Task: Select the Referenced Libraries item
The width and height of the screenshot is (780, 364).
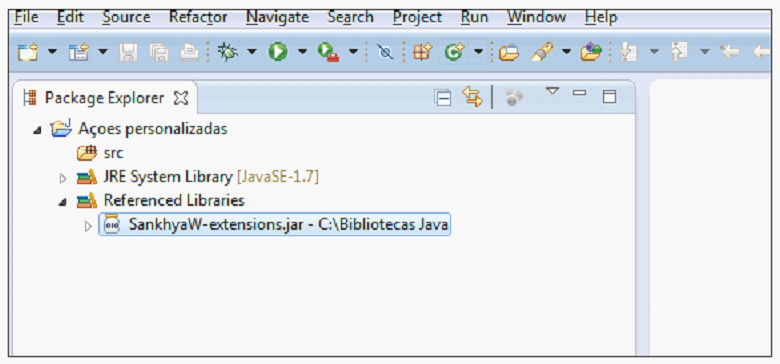Action: pyautogui.click(x=174, y=200)
